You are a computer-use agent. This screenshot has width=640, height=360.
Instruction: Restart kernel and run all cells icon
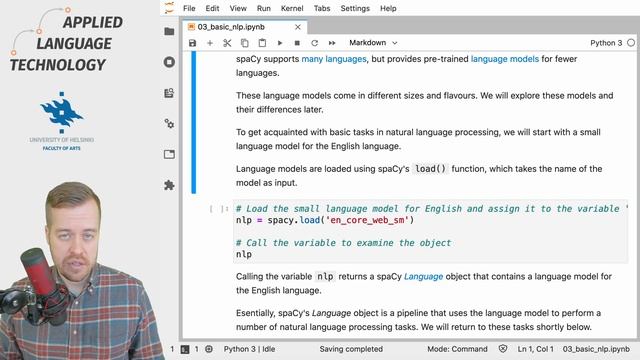pyautogui.click(x=332, y=43)
